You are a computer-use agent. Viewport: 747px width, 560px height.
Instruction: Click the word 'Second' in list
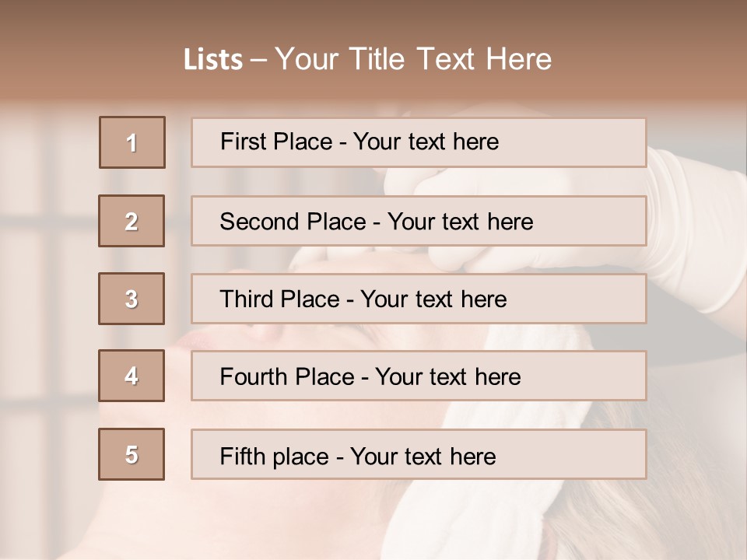pyautogui.click(x=261, y=222)
